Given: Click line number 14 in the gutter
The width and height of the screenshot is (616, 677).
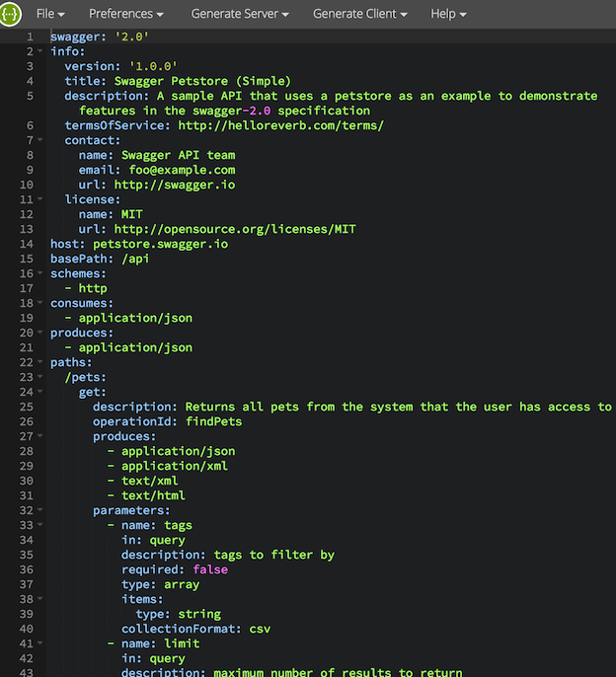Looking at the screenshot, I should 27,244.
